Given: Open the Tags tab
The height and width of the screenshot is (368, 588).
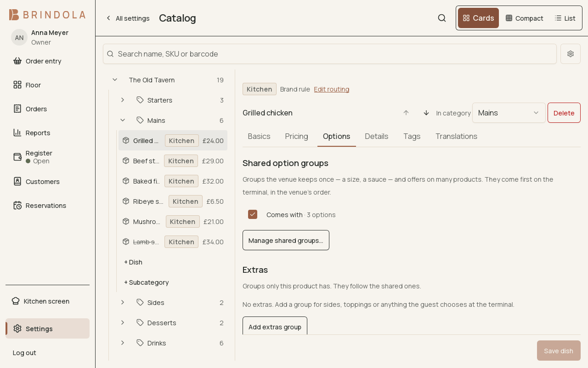Looking at the screenshot, I should [412, 136].
